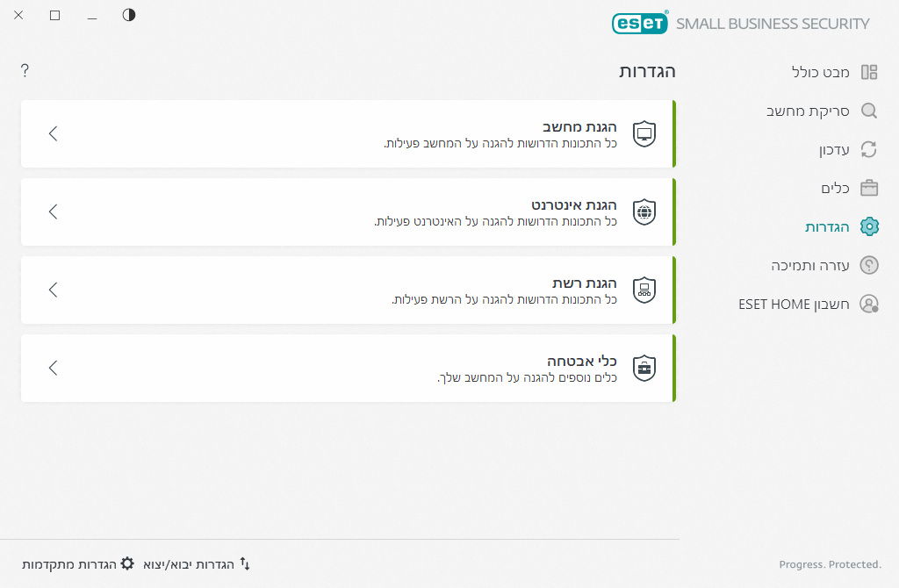Image resolution: width=899 pixels, height=588 pixels.
Task: Click the Overview dashboard icon in sidebar
Action: point(869,72)
